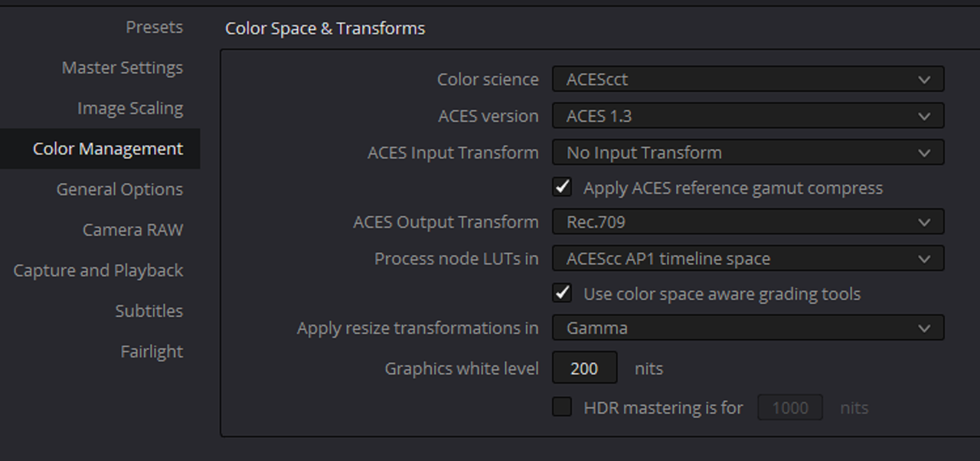980x461 pixels.
Task: Click the ACES Output Transform label
Action: click(446, 222)
